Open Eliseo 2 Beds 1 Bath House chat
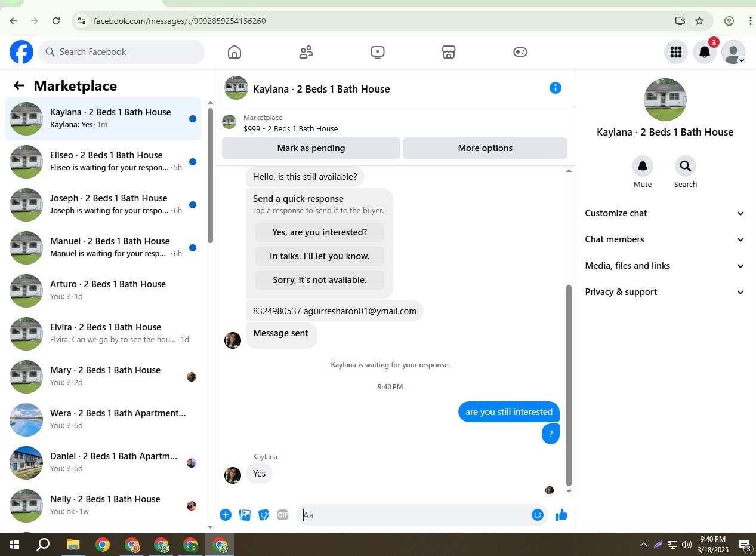 tap(103, 162)
